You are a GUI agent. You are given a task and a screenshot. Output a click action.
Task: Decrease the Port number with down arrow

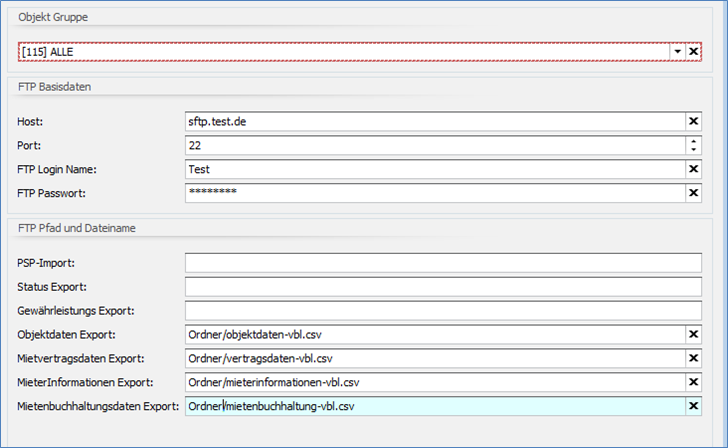coord(693,150)
